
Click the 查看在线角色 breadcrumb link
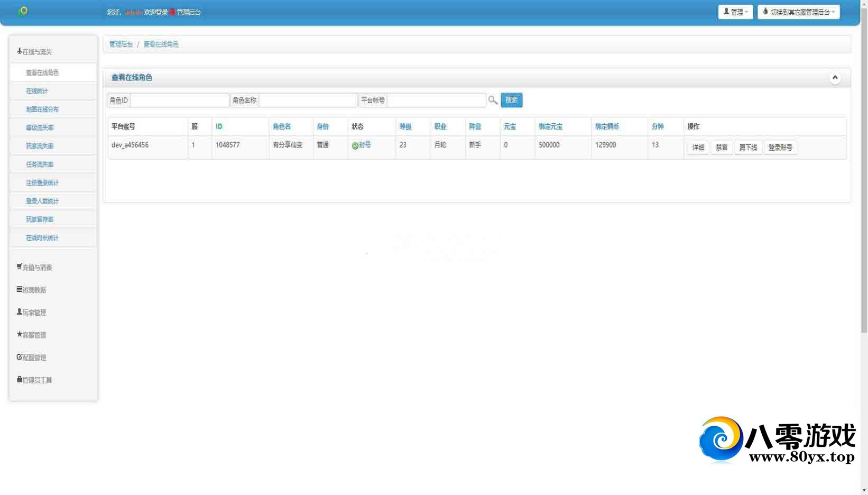(161, 44)
